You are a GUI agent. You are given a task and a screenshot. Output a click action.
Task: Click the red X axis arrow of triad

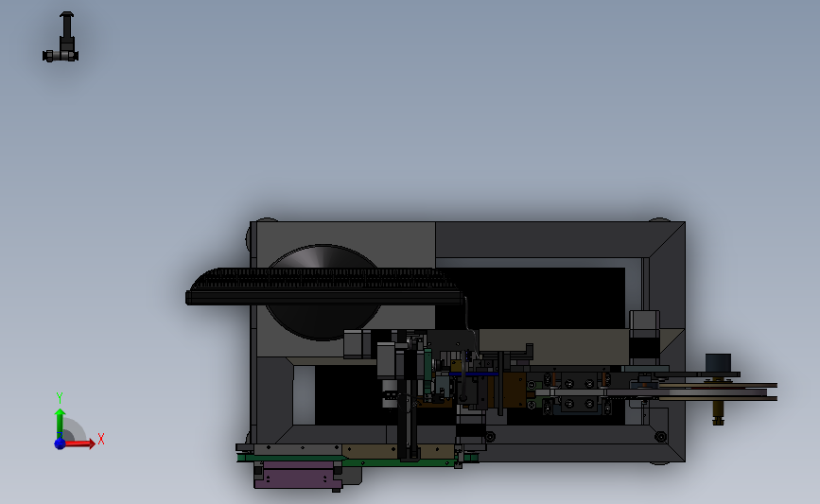click(79, 443)
